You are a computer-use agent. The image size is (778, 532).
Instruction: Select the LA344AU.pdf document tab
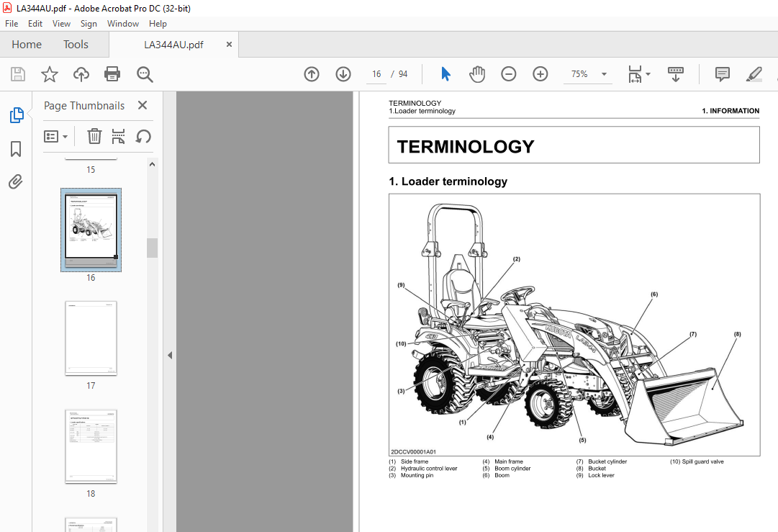(173, 45)
